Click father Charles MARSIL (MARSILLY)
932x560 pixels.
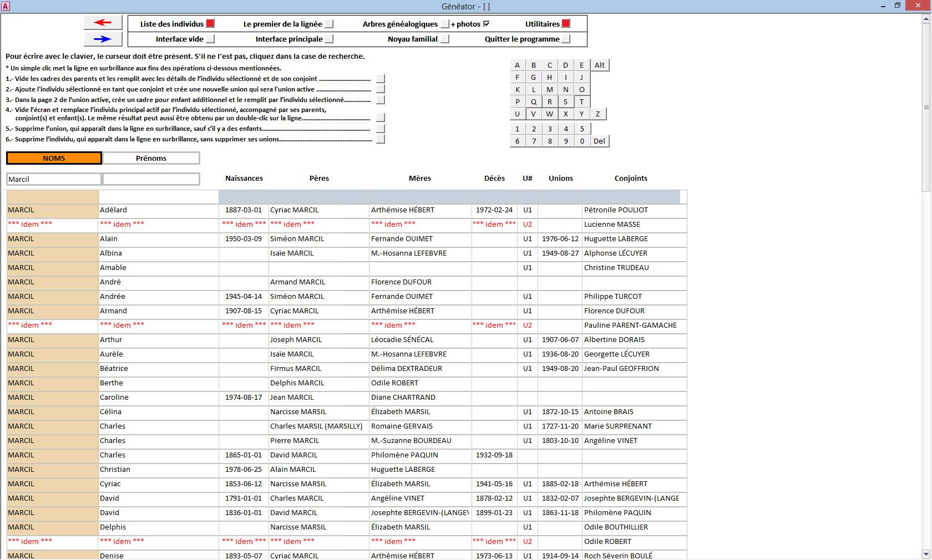[x=316, y=426]
